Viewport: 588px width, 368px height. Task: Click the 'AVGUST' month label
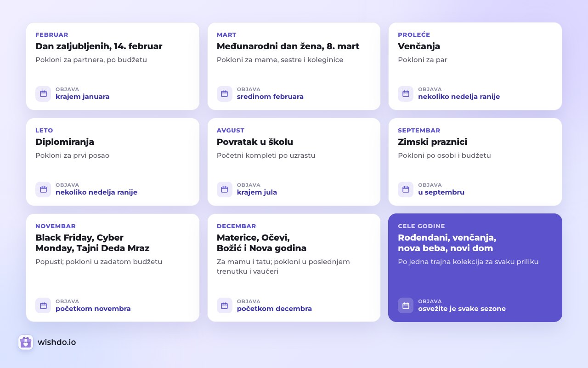[x=231, y=131]
